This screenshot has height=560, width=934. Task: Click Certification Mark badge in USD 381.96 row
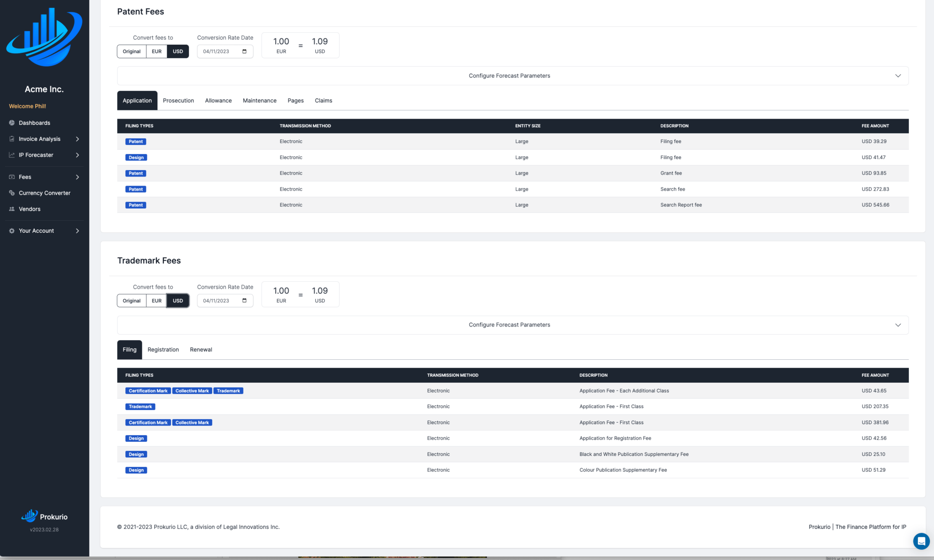(x=148, y=423)
